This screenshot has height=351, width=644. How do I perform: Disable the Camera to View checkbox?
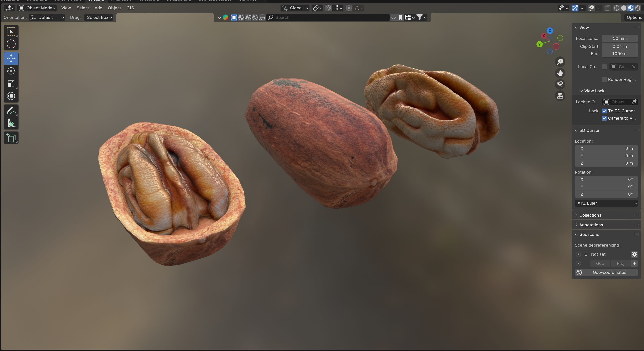[x=604, y=118]
